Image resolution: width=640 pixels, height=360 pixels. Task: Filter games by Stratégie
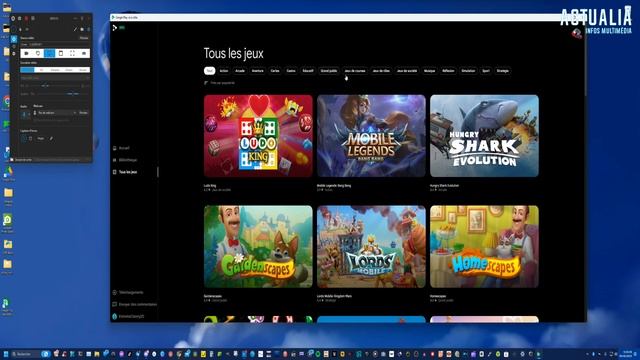(x=503, y=71)
